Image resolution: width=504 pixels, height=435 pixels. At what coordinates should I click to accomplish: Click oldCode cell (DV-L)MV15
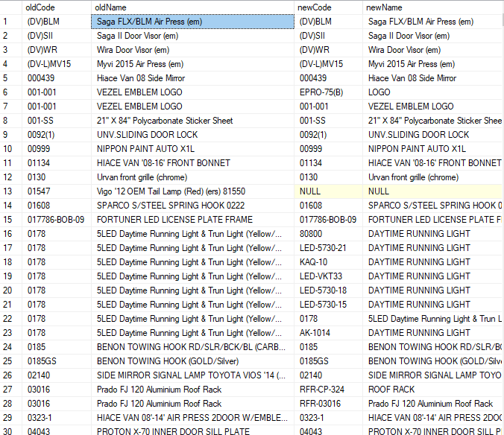57,64
